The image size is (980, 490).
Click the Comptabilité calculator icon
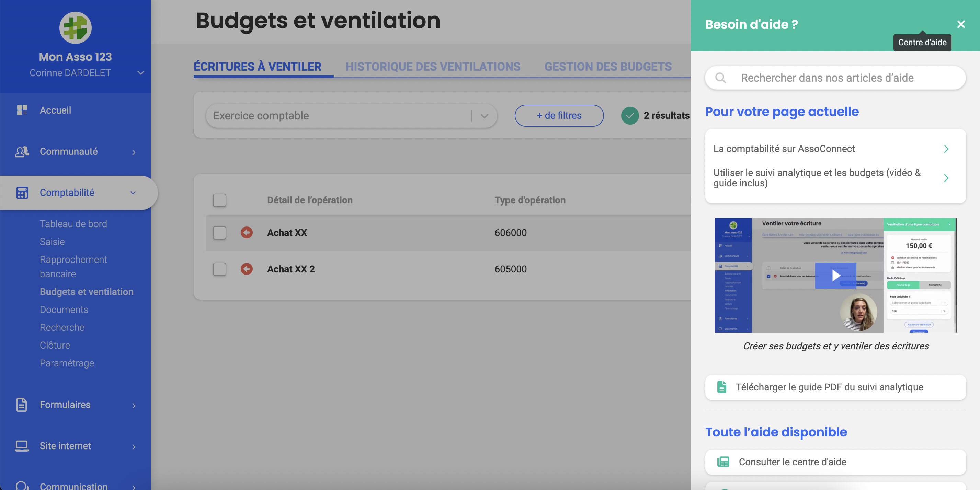point(22,193)
